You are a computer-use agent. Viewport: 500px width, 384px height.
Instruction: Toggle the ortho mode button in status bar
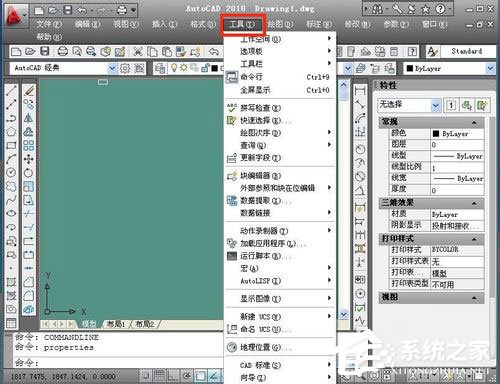tap(173, 376)
